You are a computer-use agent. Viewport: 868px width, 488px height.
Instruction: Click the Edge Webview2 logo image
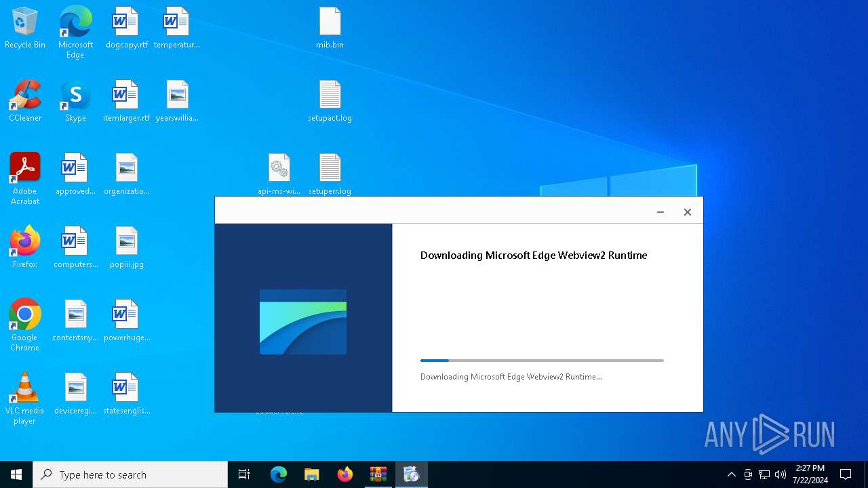tap(303, 322)
